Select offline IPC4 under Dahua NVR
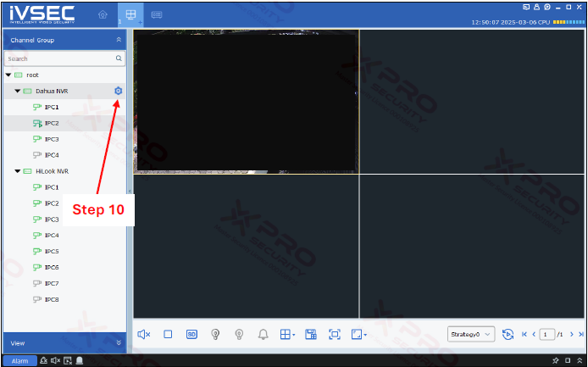588x367 pixels. [52, 155]
